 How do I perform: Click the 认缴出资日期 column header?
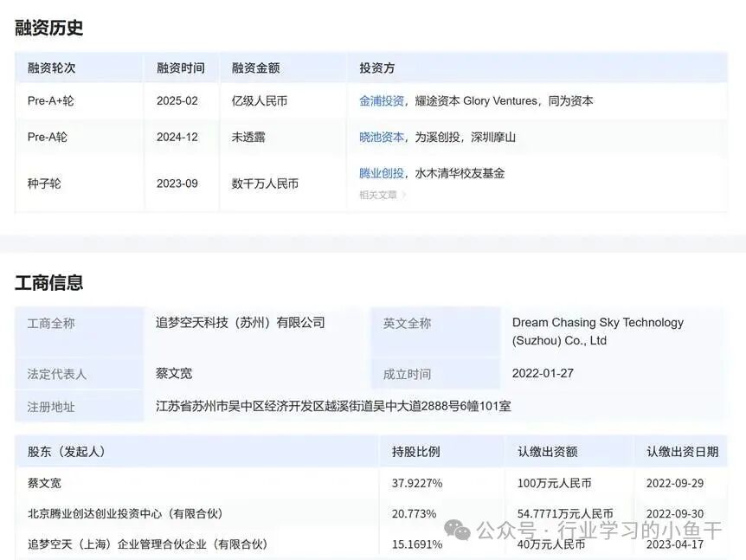[682, 452]
